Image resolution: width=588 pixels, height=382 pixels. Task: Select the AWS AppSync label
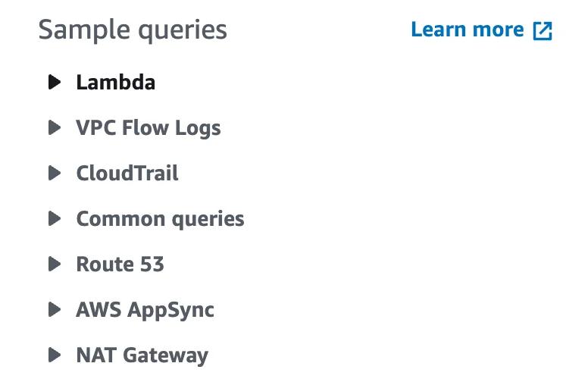pos(145,310)
